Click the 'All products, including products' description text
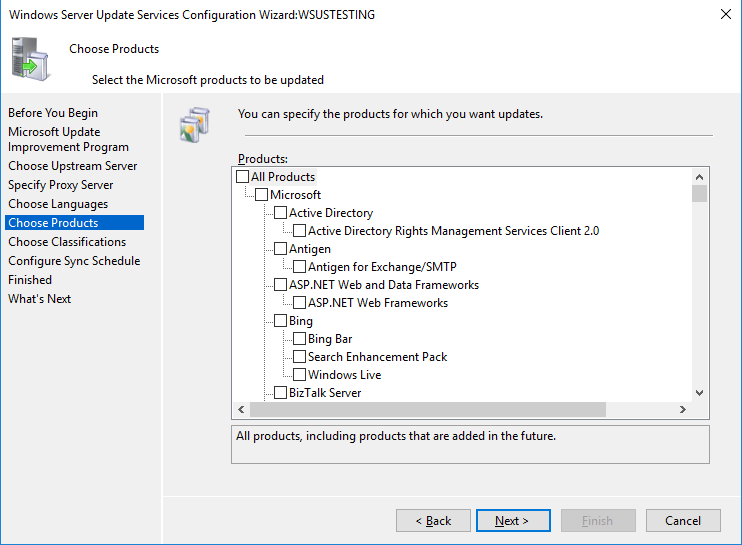 coord(396,436)
